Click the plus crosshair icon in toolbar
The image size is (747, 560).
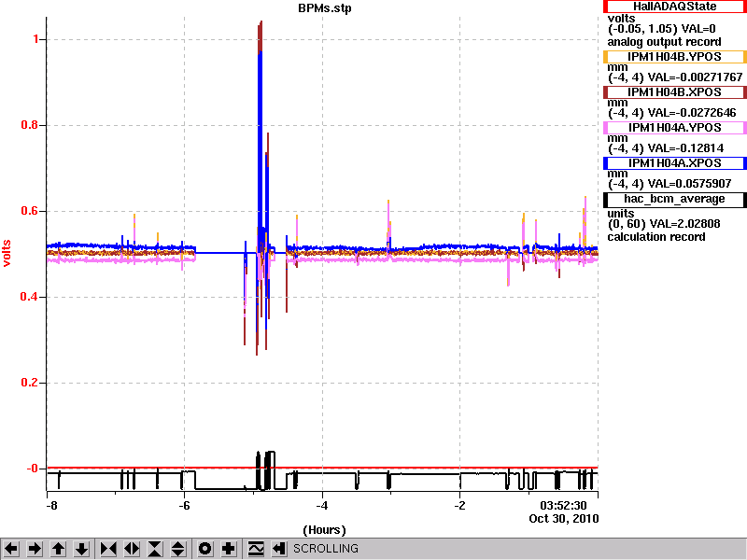coord(228,549)
